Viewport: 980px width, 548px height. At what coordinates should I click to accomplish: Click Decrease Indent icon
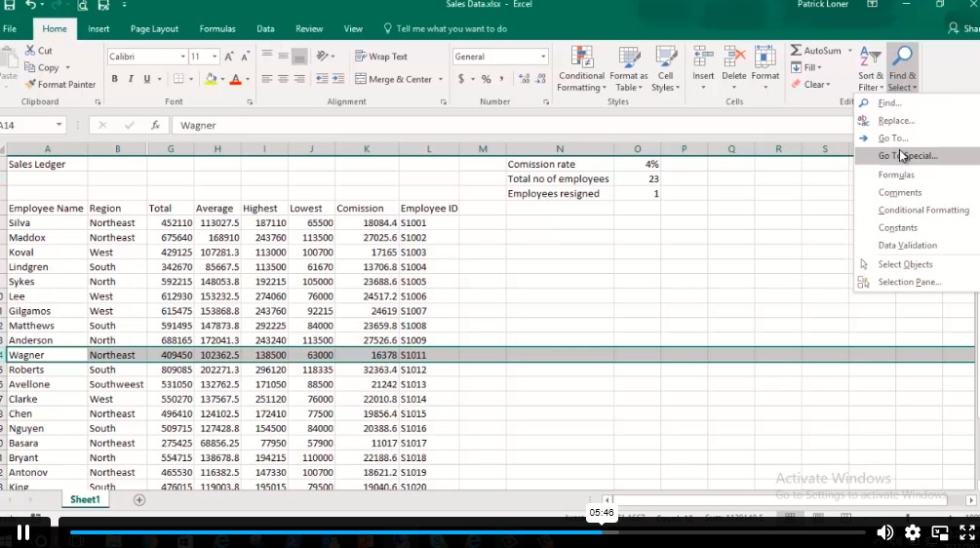(322, 79)
